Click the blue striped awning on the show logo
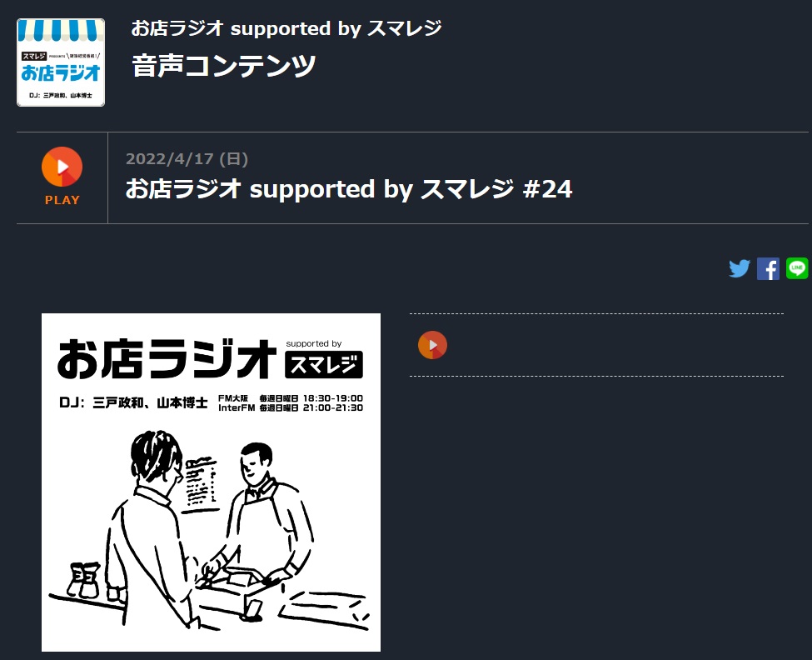This screenshot has width=812, height=660. 61,30
